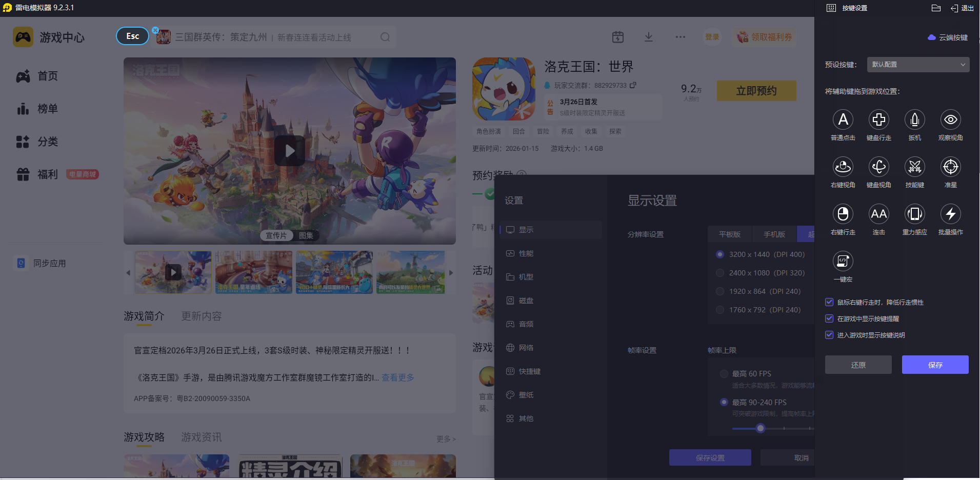Select the 观察视角 eye view icon
This screenshot has width=980, height=480.
pyautogui.click(x=951, y=119)
